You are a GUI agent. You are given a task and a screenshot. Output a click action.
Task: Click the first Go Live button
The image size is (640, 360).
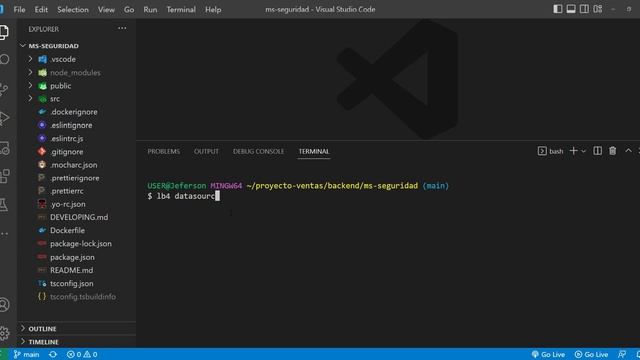coord(548,354)
